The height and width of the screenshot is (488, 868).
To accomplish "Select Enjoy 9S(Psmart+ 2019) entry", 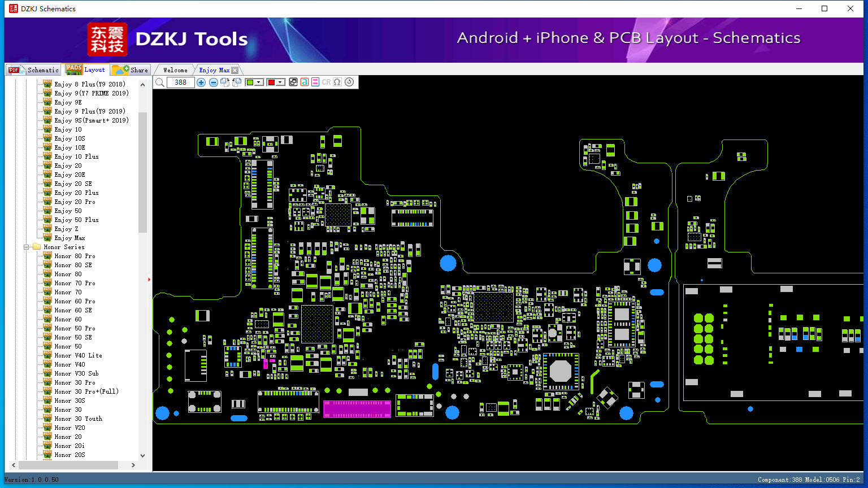I will click(92, 120).
